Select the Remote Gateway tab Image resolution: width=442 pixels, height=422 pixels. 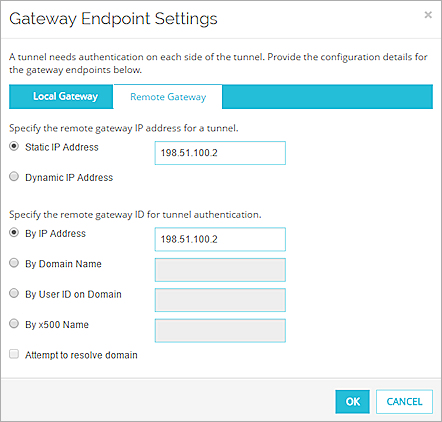pos(168,97)
